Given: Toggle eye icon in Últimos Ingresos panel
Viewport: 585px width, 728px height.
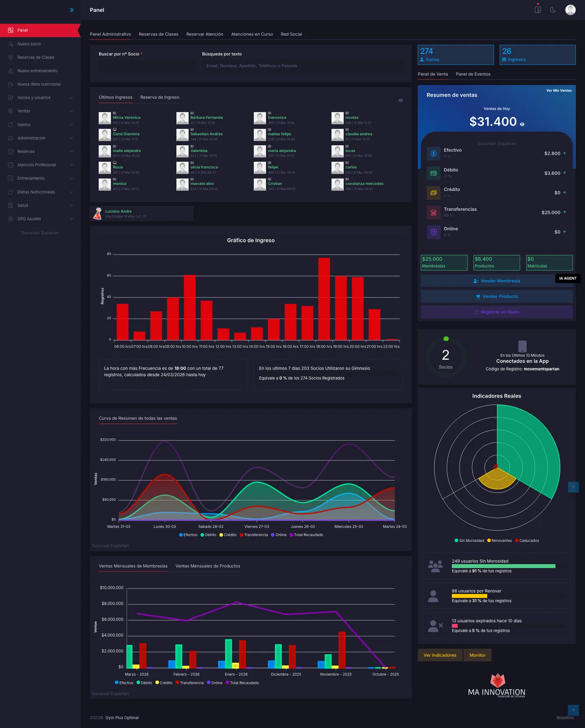Looking at the screenshot, I should click(x=401, y=100).
